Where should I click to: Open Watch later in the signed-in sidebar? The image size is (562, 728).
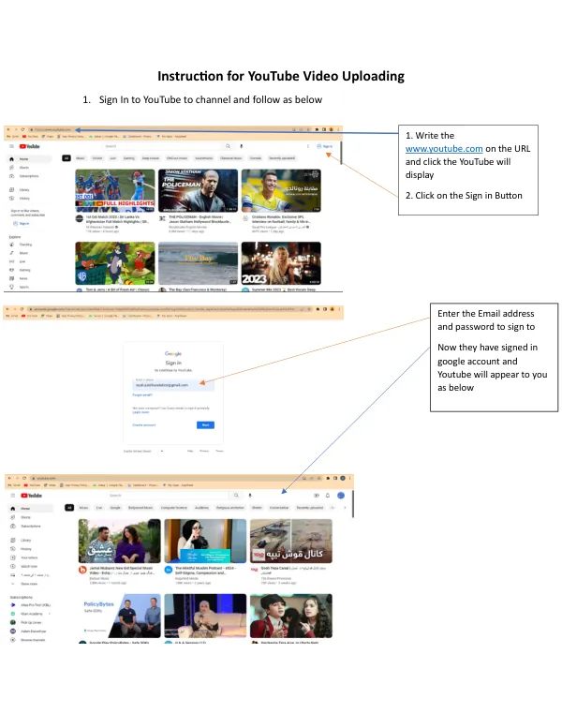pos(24,566)
